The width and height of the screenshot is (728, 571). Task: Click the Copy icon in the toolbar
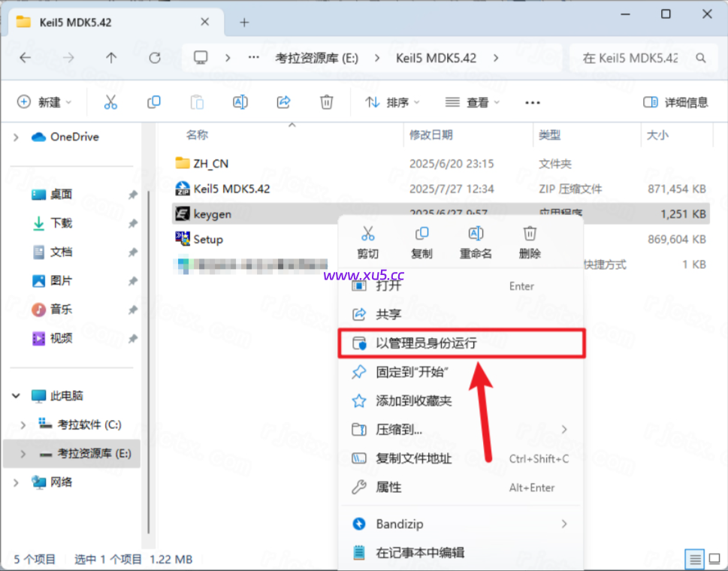(x=155, y=101)
